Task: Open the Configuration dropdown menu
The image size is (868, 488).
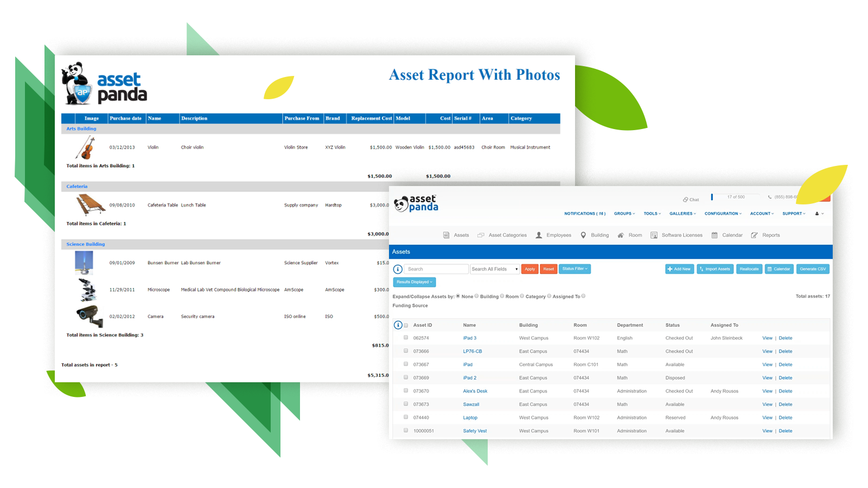Action: click(x=723, y=214)
